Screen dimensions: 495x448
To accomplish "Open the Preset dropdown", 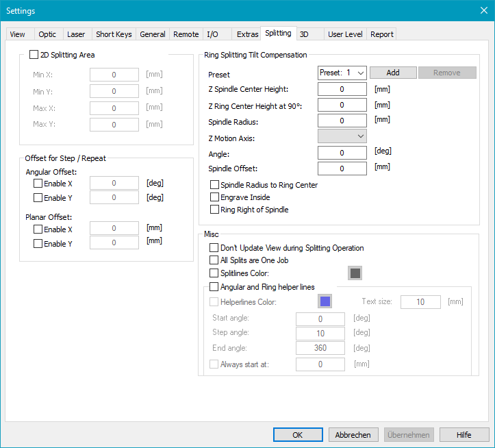I will [342, 73].
